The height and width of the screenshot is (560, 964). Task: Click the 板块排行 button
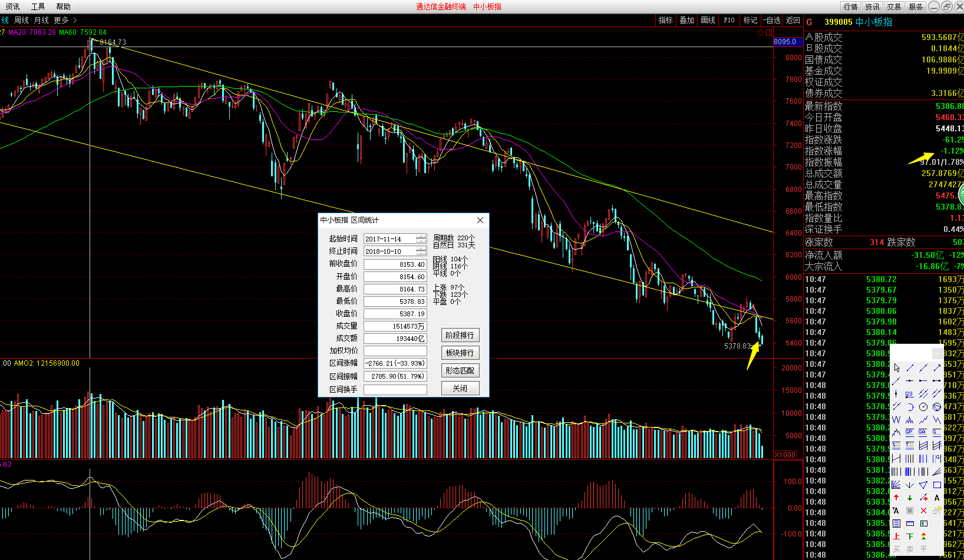coord(460,353)
